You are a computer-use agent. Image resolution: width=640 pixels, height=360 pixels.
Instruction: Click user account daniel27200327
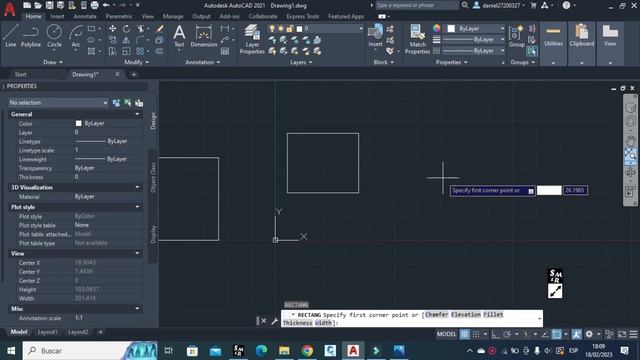point(501,5)
